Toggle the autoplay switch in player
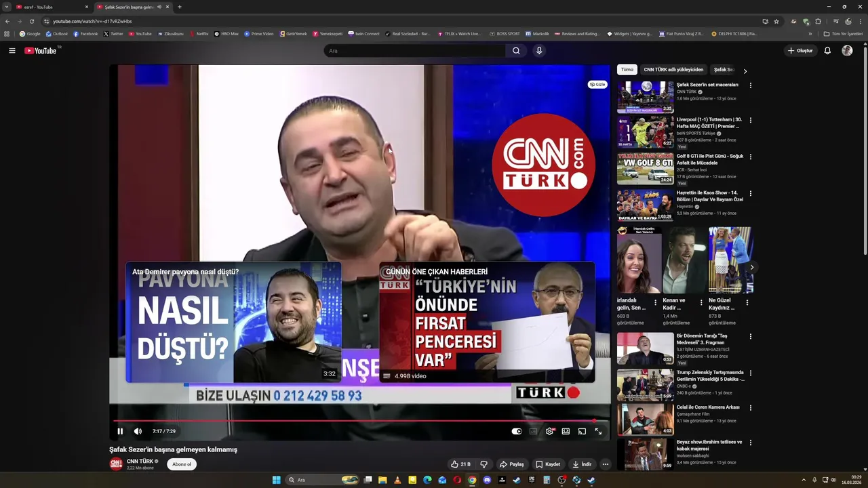 coord(517,431)
